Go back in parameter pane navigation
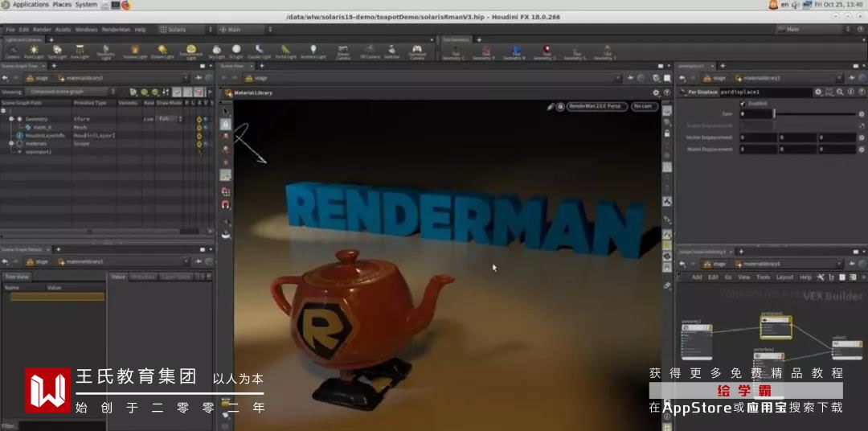 [682, 78]
